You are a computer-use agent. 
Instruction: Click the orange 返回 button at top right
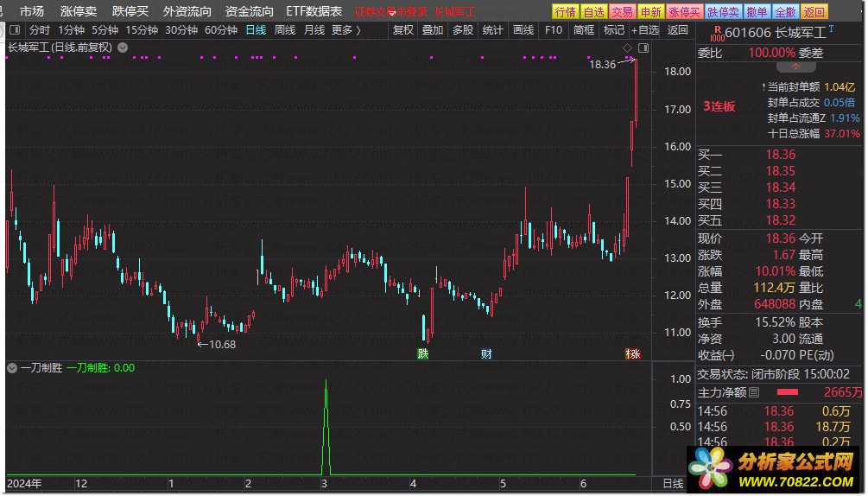[x=814, y=11]
